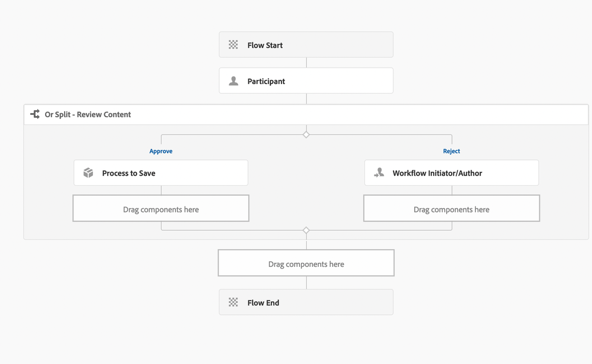Image resolution: width=592 pixels, height=364 pixels.
Task: Click drop zone under Process to Save
Action: coord(161,209)
